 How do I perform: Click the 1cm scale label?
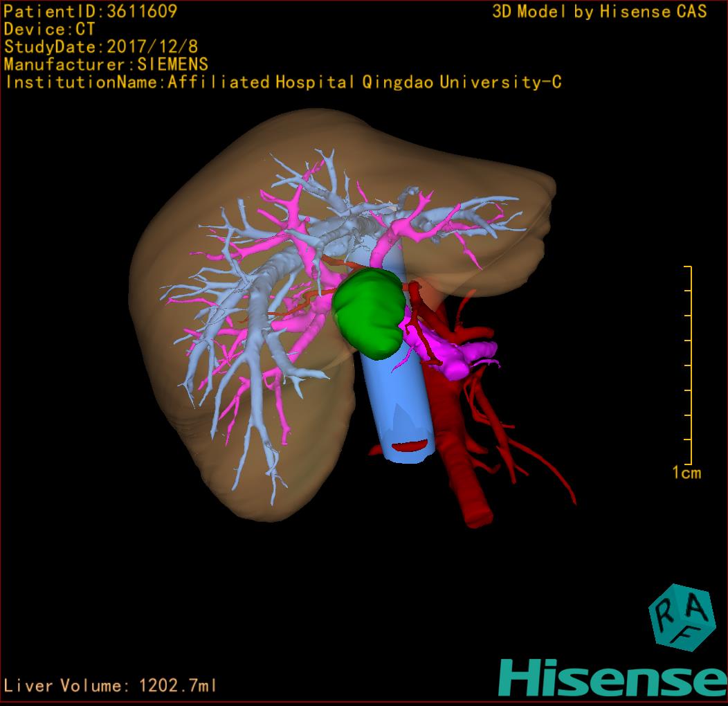pos(686,473)
